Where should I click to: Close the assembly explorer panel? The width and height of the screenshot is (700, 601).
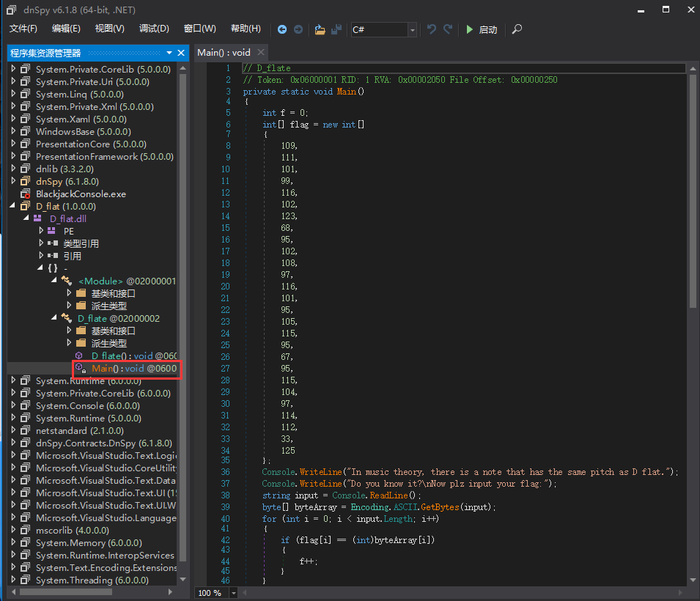tap(181, 53)
